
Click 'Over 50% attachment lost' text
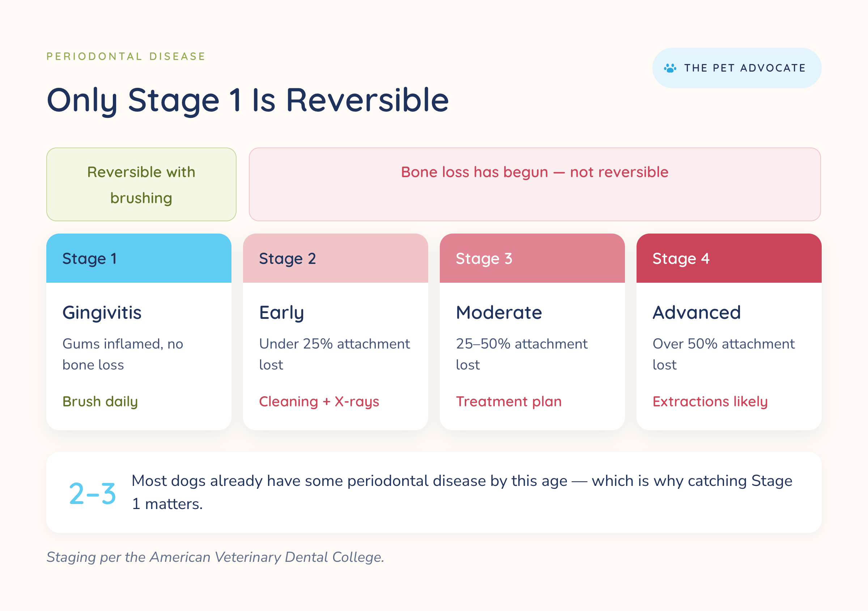(x=723, y=354)
